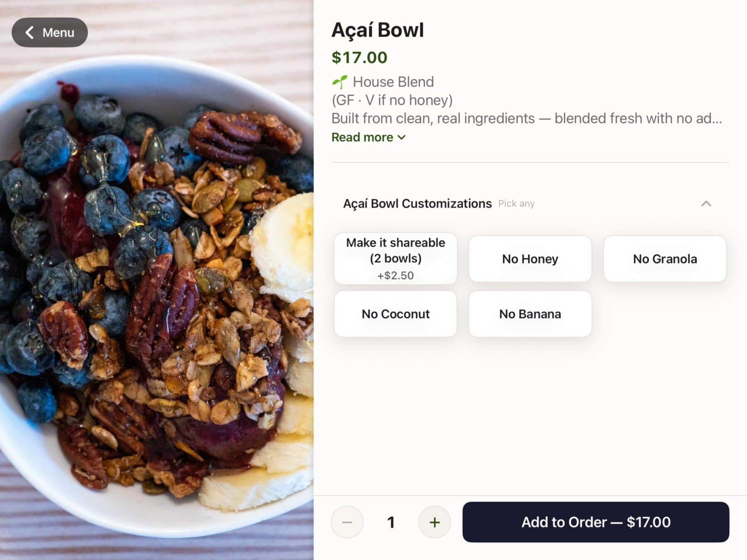Image resolution: width=747 pixels, height=560 pixels.
Task: Click the minus icon to decrease quantity
Action: point(347,522)
